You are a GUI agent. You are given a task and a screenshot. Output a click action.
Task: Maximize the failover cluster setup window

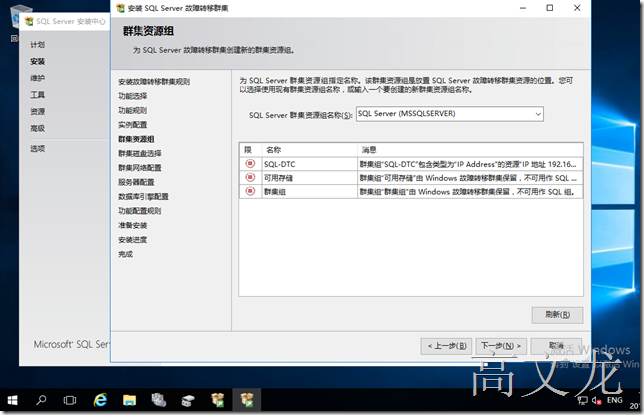tap(550, 8)
